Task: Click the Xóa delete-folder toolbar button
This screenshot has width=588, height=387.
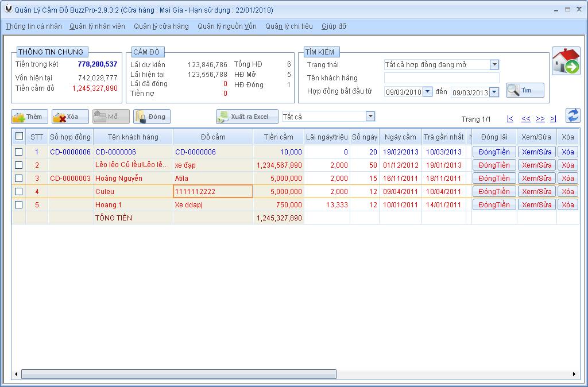Action: click(70, 117)
